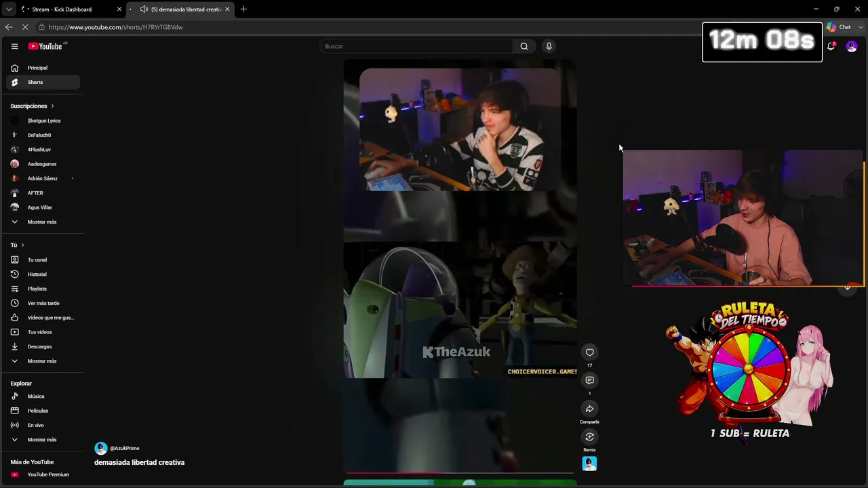Image resolution: width=868 pixels, height=488 pixels.
Task: Share the Short with Compartir
Action: coord(589,409)
